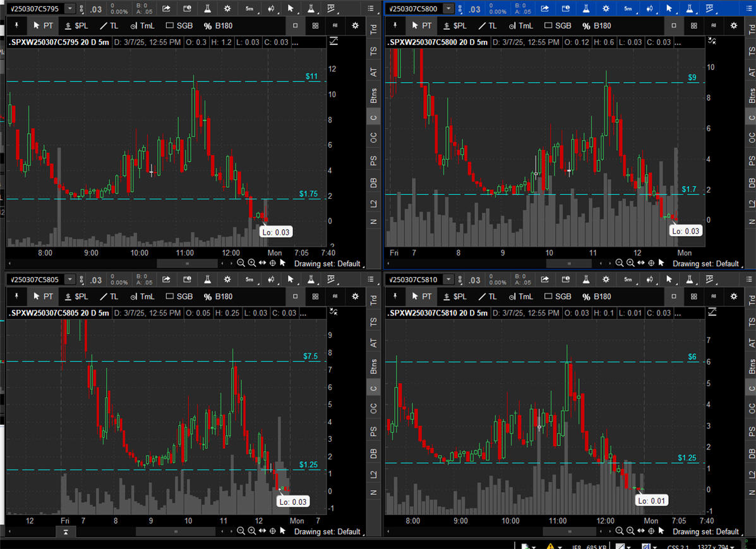
Task: Pin drawing toolbar in C5795 panel
Action: pyautogui.click(x=17, y=25)
